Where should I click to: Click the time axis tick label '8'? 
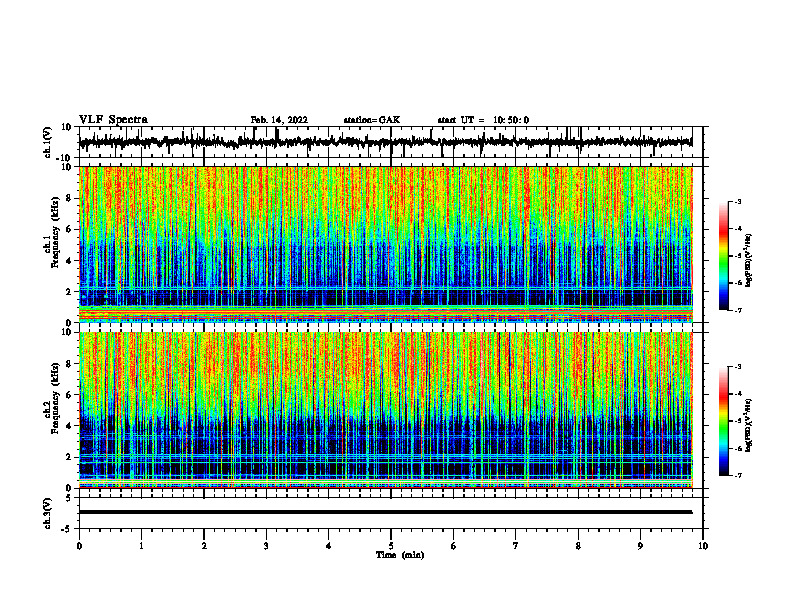tap(578, 546)
